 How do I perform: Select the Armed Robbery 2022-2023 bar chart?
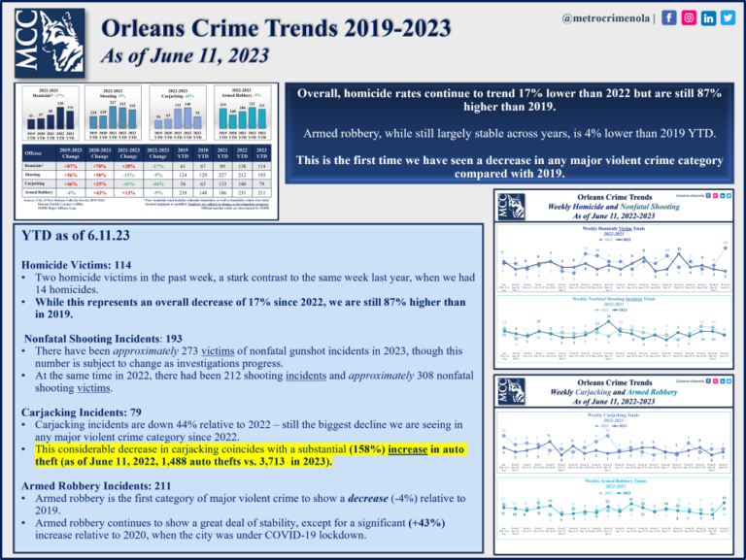(242, 115)
